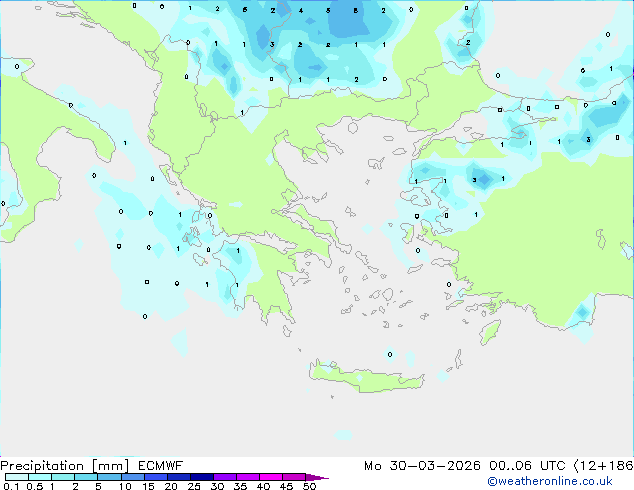Click the 'ECMWF' model label
634x490 pixels.
(161, 466)
